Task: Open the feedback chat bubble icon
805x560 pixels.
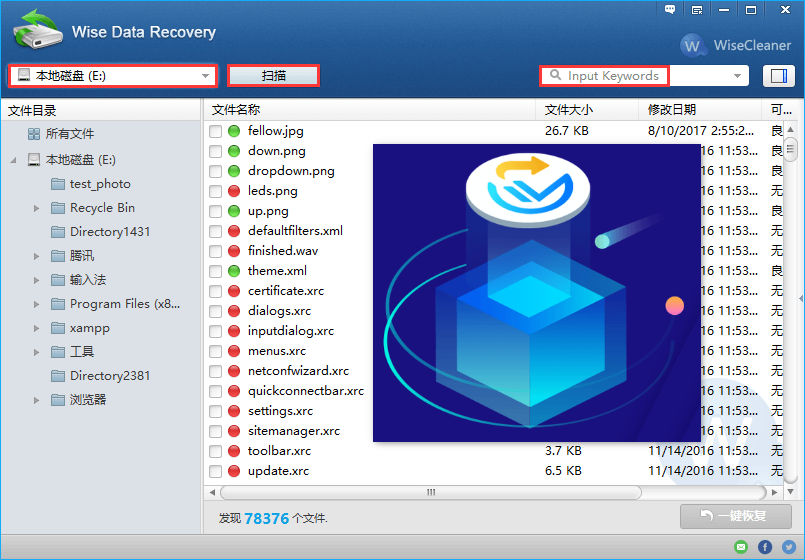Action: (670, 11)
